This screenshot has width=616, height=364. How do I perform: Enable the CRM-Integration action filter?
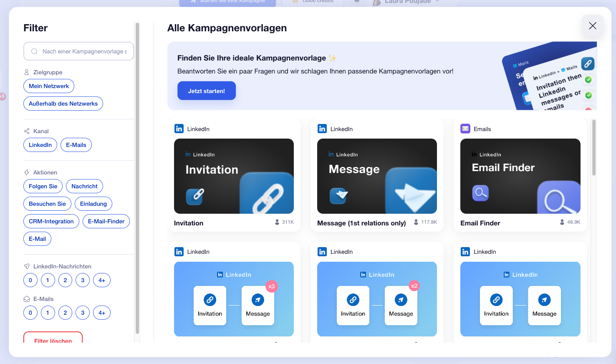51,221
